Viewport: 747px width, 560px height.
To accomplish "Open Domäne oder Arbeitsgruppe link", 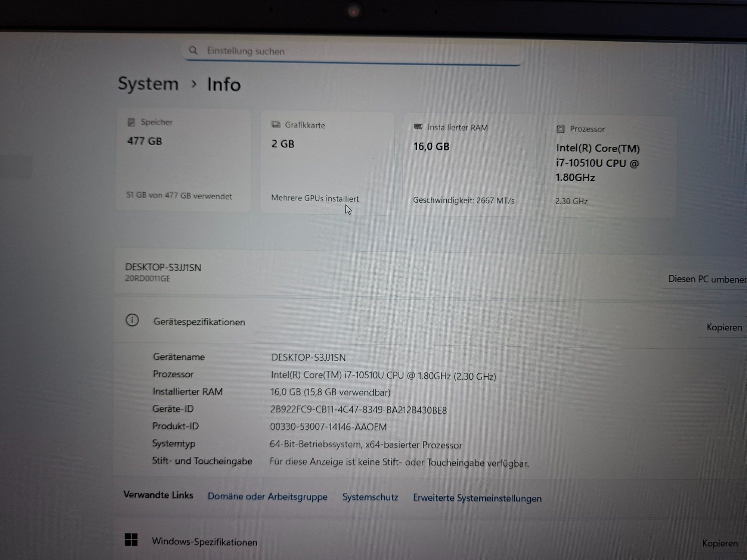I will tap(267, 496).
